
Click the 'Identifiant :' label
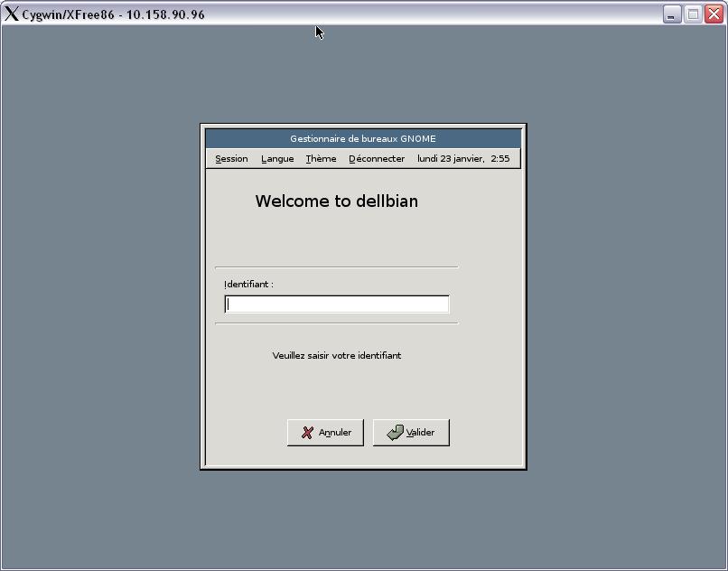(249, 284)
